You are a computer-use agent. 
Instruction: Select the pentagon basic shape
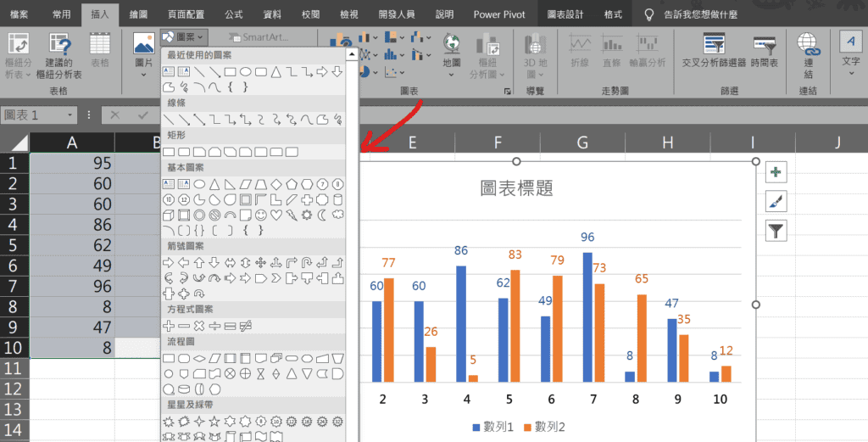coord(292,184)
